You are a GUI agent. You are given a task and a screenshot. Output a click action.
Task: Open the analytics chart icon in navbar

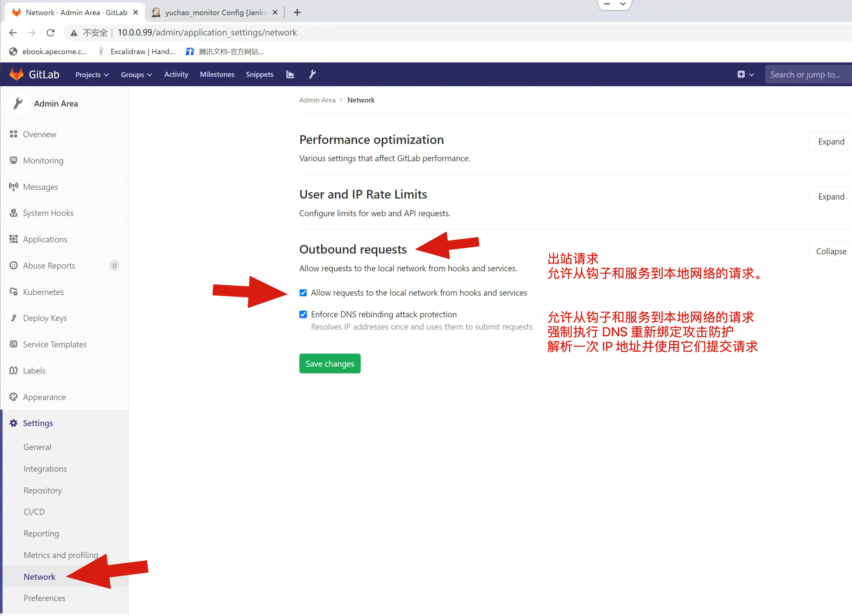290,74
